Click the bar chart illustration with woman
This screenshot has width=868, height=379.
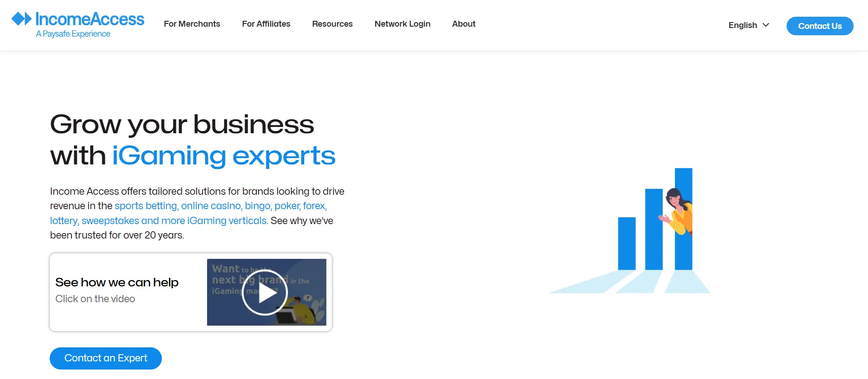pyautogui.click(x=630, y=230)
